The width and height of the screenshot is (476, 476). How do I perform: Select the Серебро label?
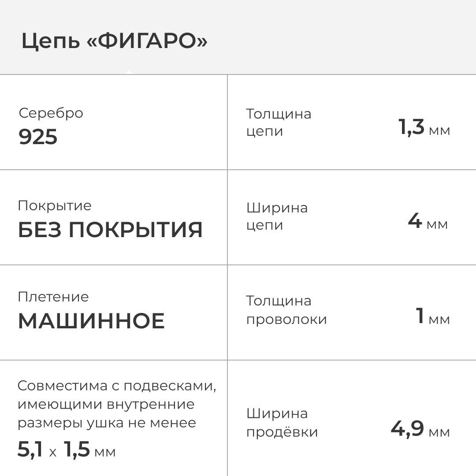coord(51,113)
